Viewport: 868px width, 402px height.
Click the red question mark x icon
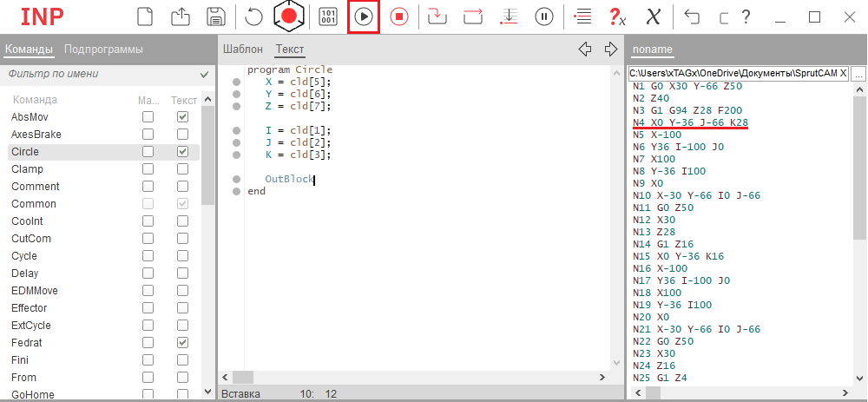[617, 16]
